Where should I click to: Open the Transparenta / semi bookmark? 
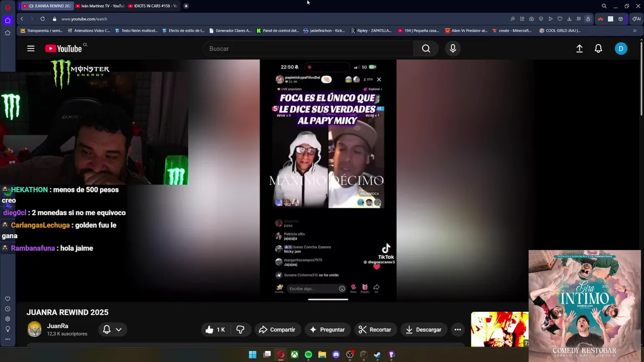pos(42,30)
